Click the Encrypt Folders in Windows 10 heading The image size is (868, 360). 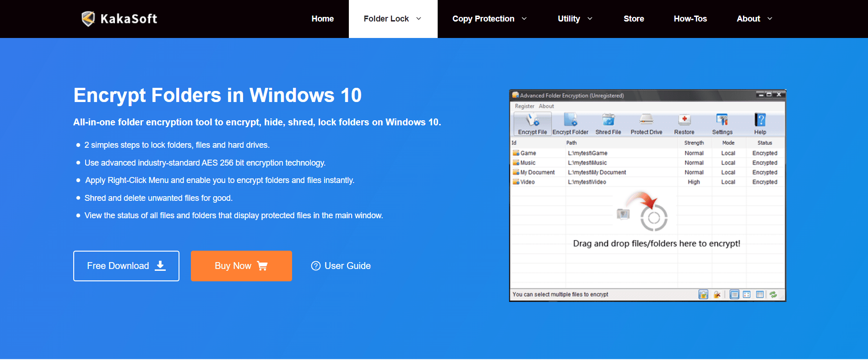217,95
